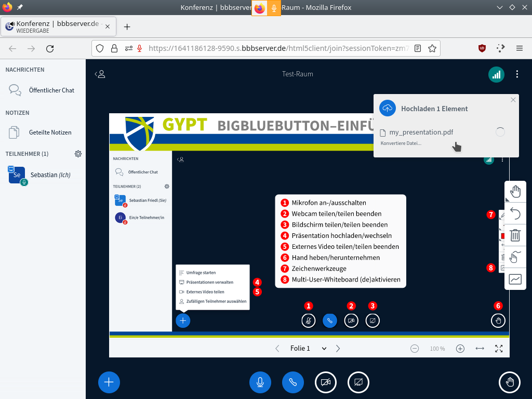Go to the next slide
This screenshot has width=532, height=399.
tap(338, 349)
